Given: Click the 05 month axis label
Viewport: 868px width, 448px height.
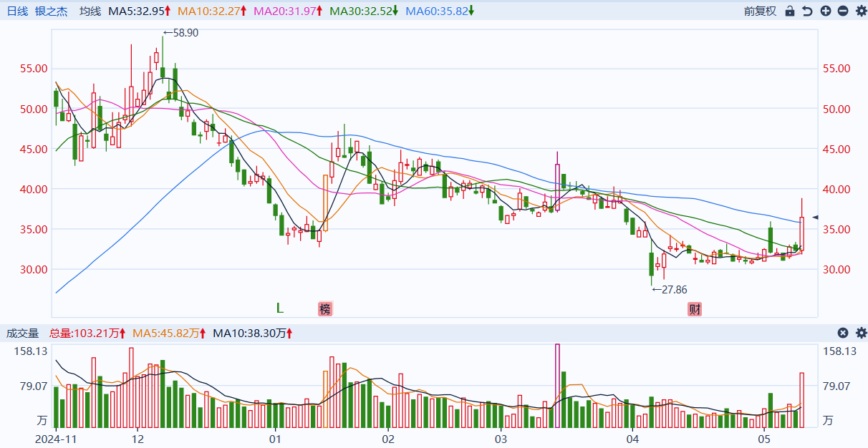Looking at the screenshot, I should [764, 439].
